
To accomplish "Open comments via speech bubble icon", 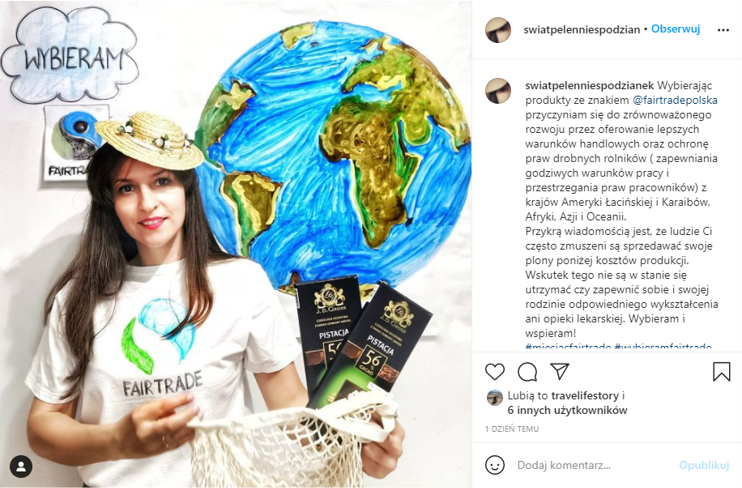I will [x=527, y=372].
